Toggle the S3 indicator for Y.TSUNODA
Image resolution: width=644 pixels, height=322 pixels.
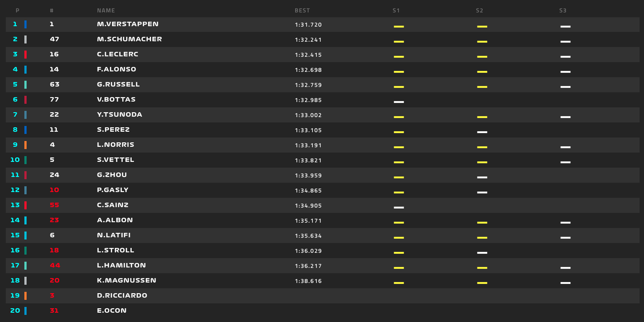(x=565, y=118)
